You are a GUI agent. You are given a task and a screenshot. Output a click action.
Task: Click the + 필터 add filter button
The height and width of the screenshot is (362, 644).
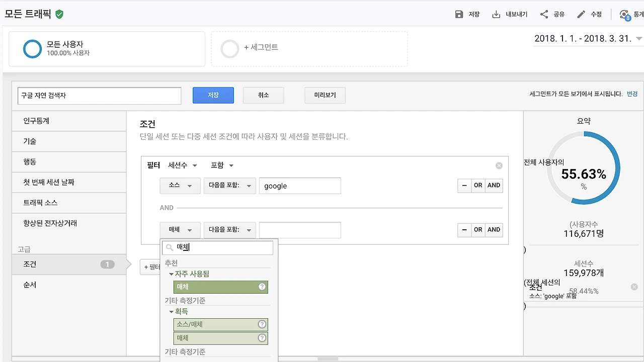click(x=150, y=267)
